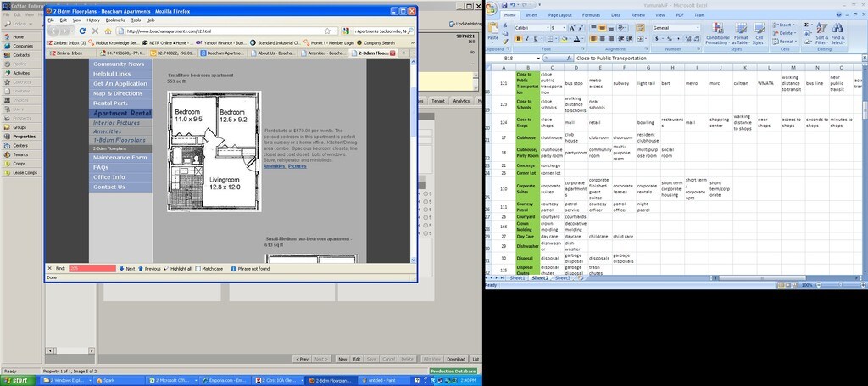Click the Find text input field
The width and height of the screenshot is (868, 386).
click(92, 268)
